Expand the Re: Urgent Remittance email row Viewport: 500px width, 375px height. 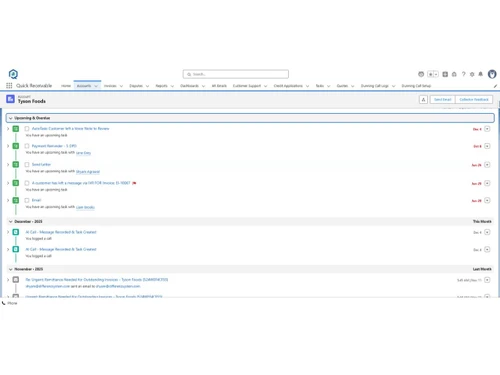pos(8,280)
